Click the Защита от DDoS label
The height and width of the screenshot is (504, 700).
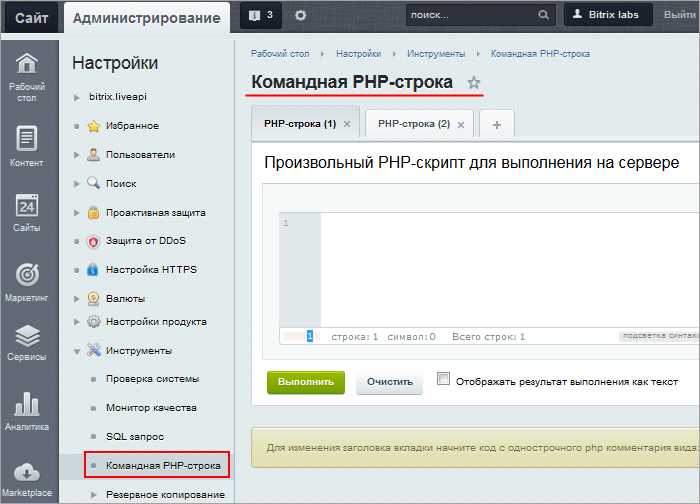[146, 241]
